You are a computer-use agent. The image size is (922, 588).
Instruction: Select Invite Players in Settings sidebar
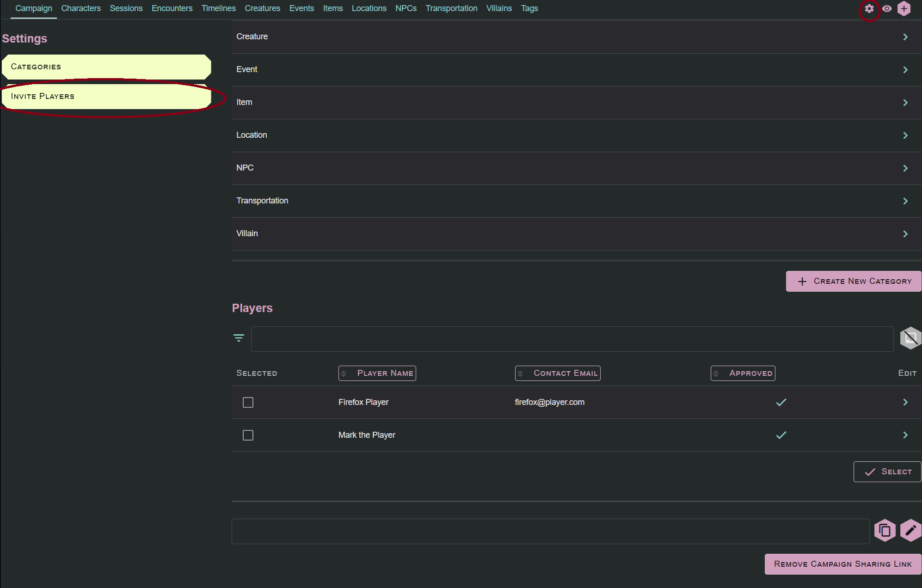[106, 96]
